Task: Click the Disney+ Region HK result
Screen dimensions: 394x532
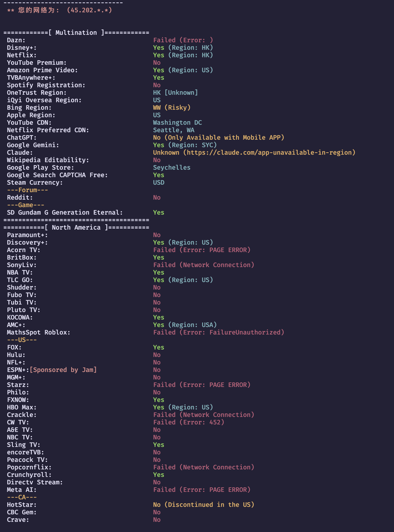Action: click(183, 48)
